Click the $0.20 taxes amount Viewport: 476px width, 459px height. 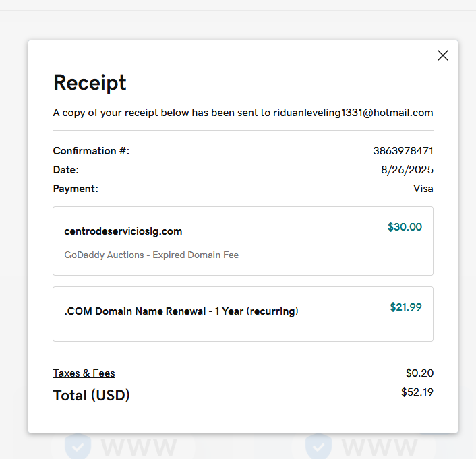[x=419, y=373]
